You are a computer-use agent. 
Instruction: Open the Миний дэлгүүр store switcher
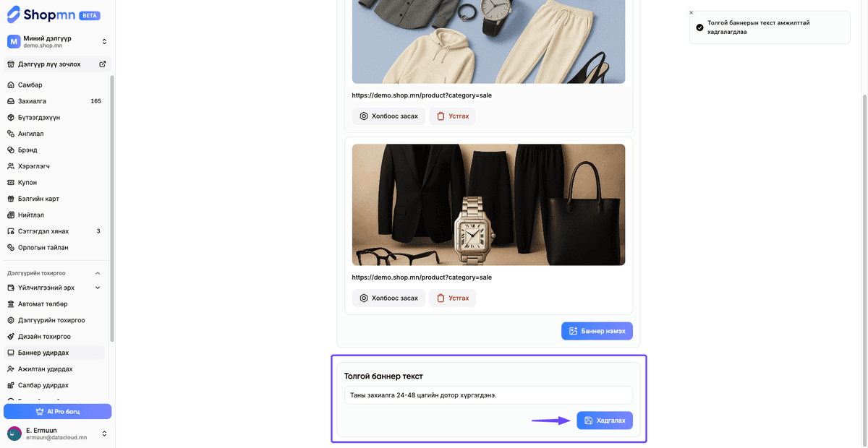coord(57,42)
